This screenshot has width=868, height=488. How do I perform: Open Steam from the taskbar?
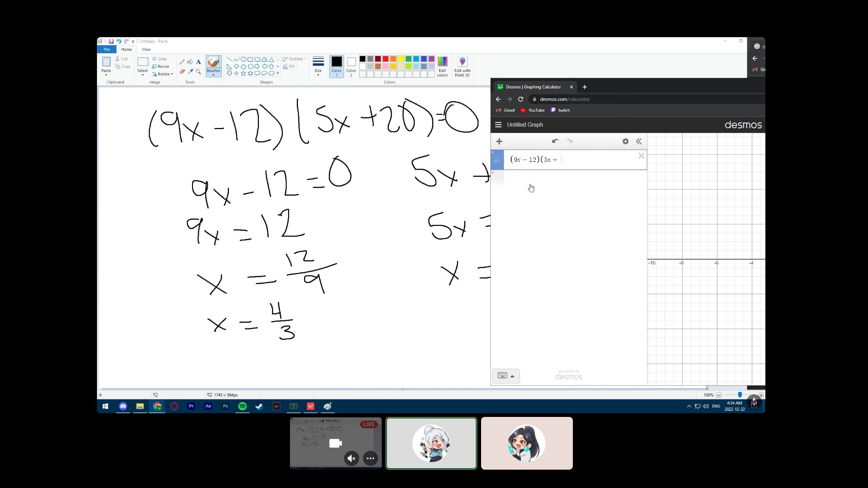coord(259,406)
